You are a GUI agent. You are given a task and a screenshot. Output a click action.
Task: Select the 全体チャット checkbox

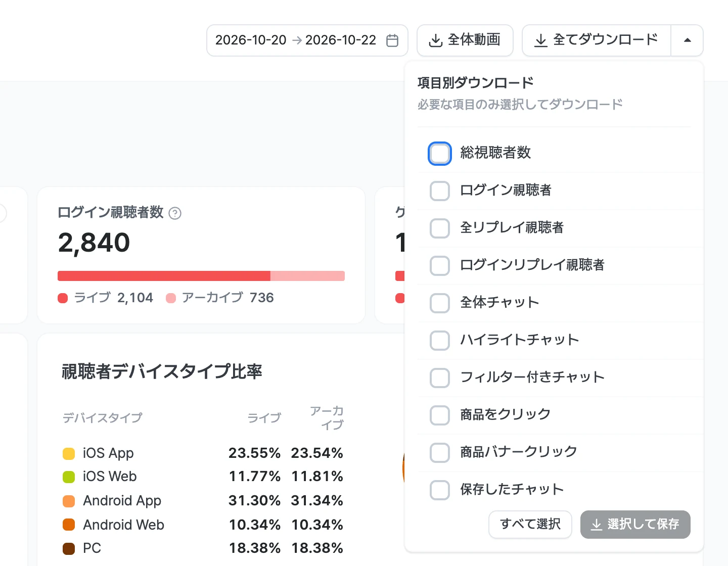coord(440,303)
